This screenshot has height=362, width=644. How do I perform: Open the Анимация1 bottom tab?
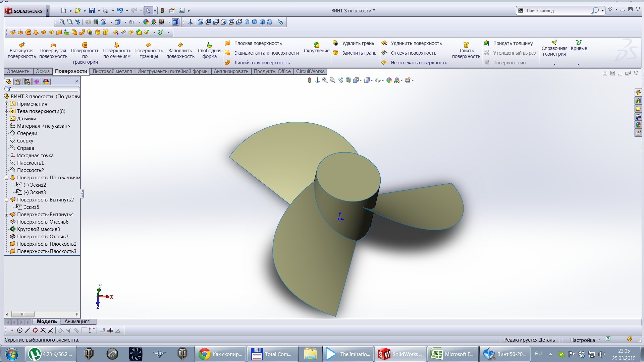(x=77, y=321)
